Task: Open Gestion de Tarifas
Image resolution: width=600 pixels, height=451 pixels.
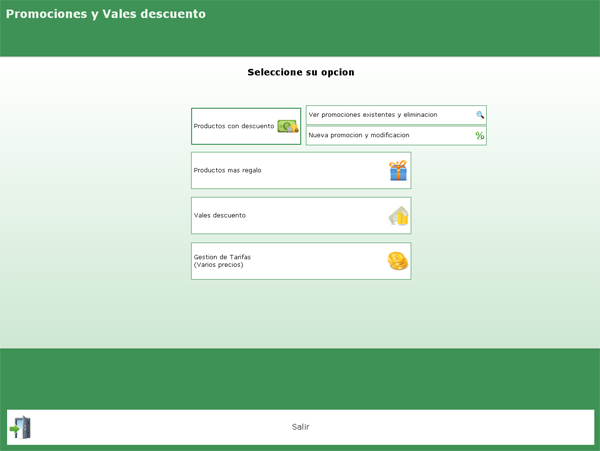Action: coord(222,257)
